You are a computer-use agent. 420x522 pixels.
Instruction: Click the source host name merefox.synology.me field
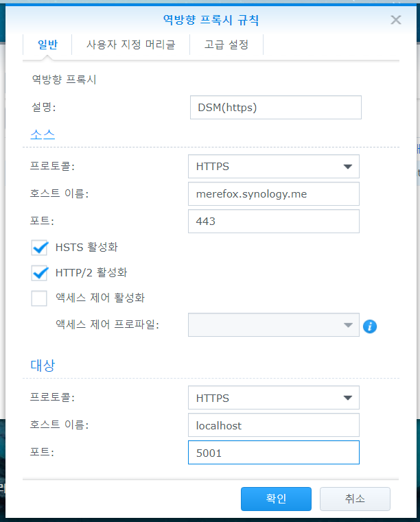click(x=273, y=193)
